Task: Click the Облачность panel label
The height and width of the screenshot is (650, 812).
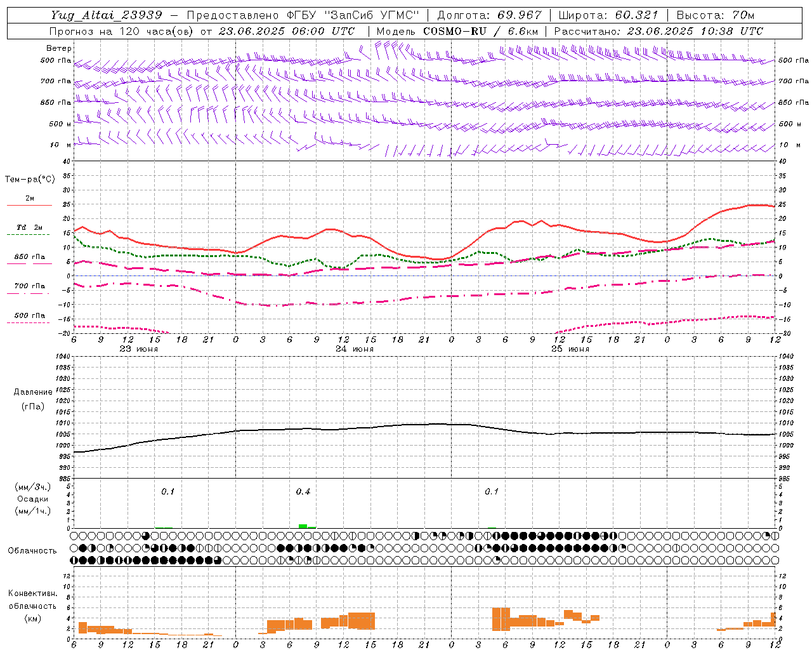Action: click(x=32, y=550)
